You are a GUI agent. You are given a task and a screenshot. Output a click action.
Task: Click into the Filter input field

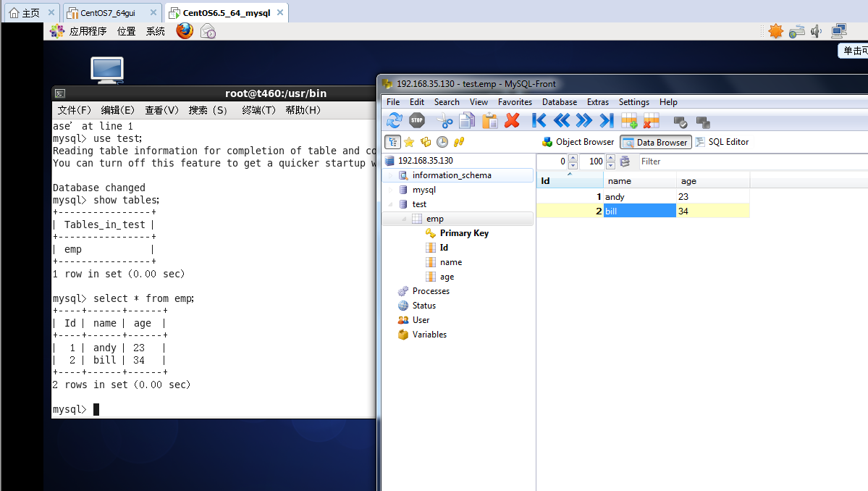[x=753, y=161]
